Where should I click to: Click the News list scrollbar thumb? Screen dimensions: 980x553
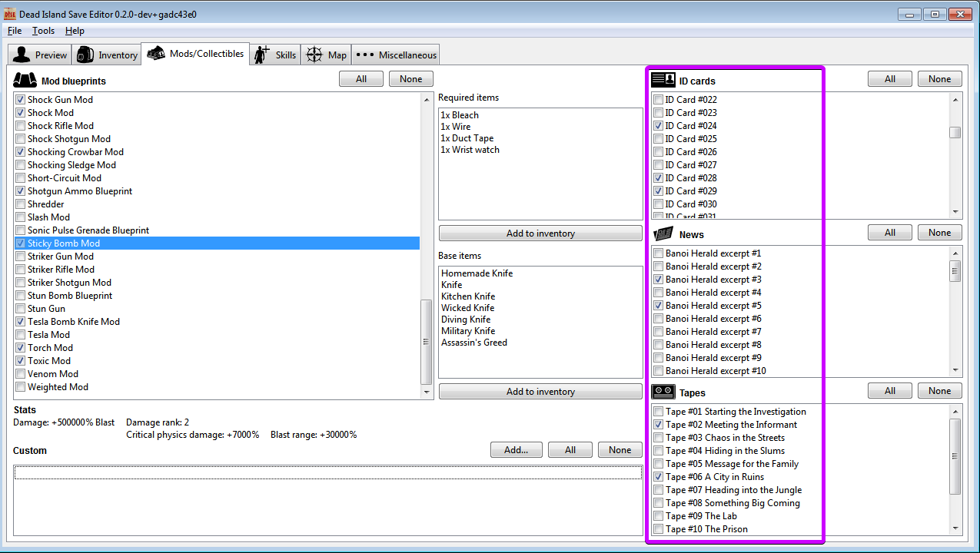(955, 271)
